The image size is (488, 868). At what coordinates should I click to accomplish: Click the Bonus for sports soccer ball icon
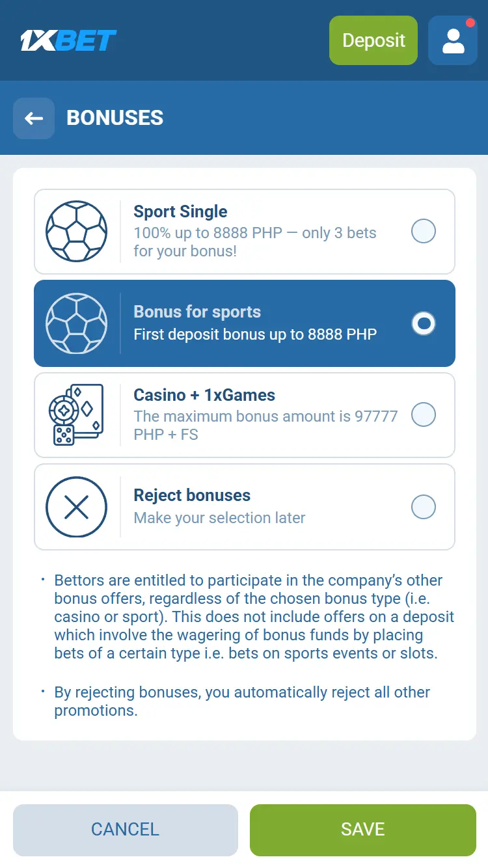[x=77, y=323]
